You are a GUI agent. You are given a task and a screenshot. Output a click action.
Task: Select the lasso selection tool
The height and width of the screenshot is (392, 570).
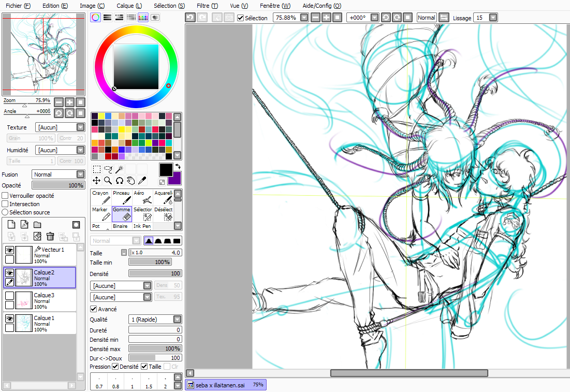tap(108, 169)
